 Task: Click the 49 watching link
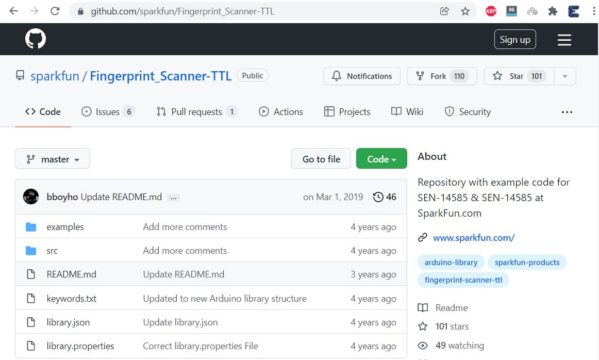[x=451, y=345]
